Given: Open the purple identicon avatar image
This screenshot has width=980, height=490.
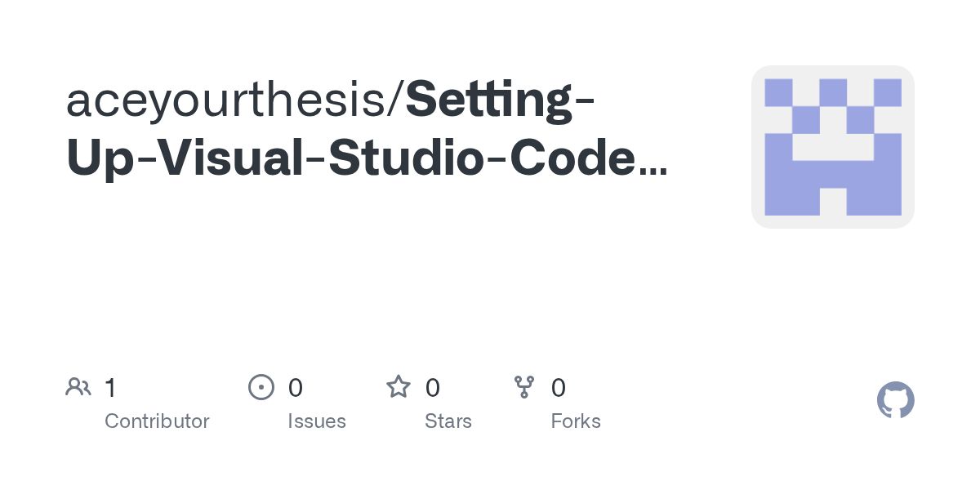Looking at the screenshot, I should coord(832,147).
